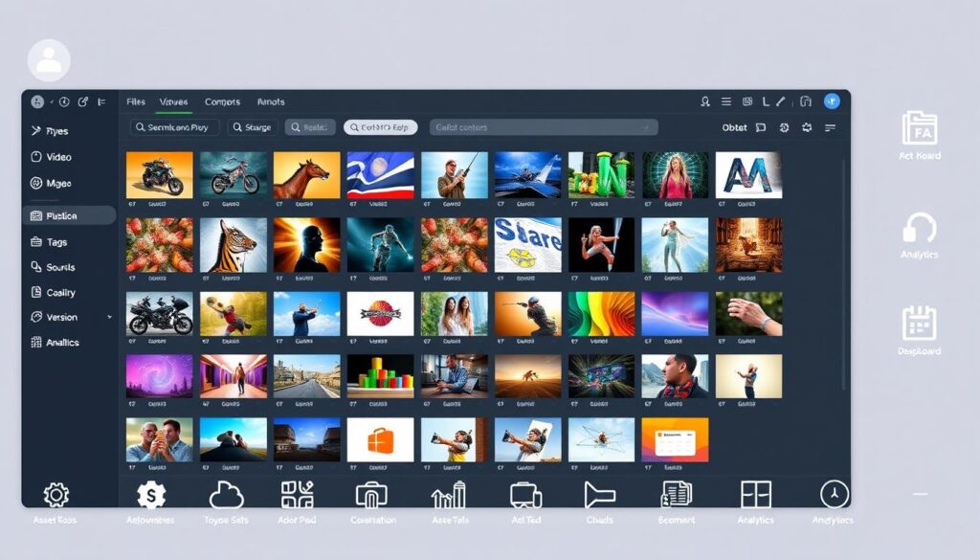Select the Comports tab in top bar
980x560 pixels.
pyautogui.click(x=222, y=101)
